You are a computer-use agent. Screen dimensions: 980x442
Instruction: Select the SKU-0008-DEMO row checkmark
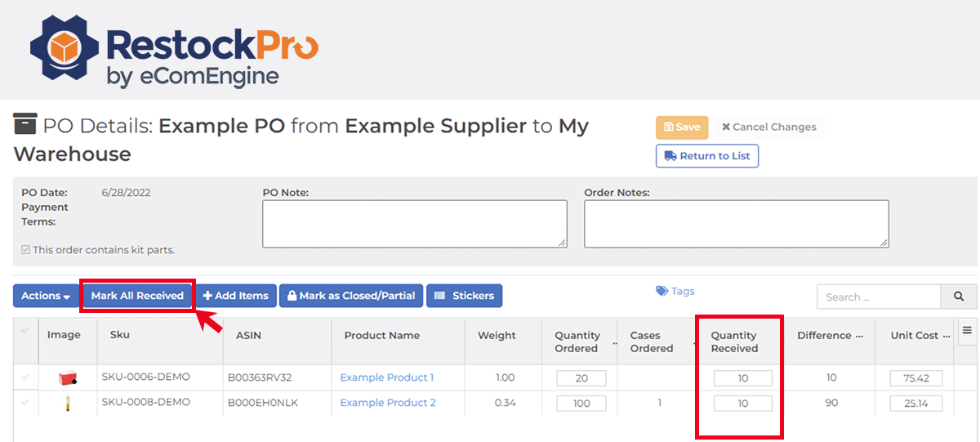24,403
